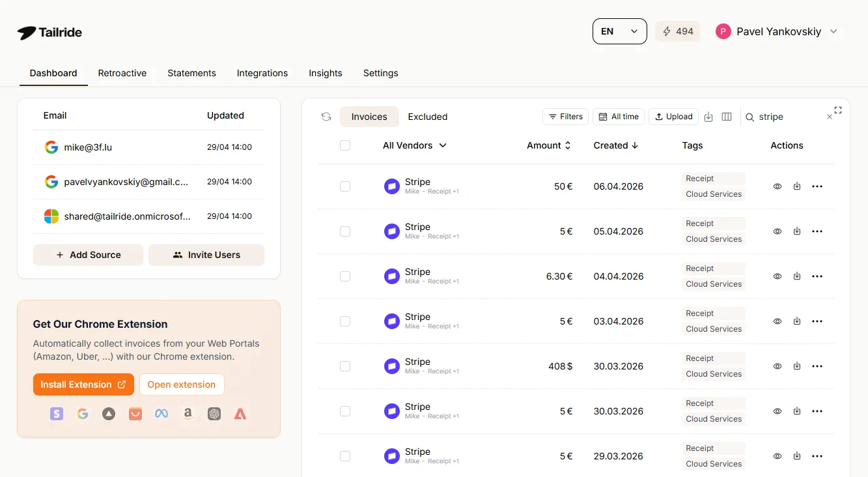Preview the 408 $ invoice via eye icon
Image resolution: width=868 pixels, height=477 pixels.
coord(777,366)
